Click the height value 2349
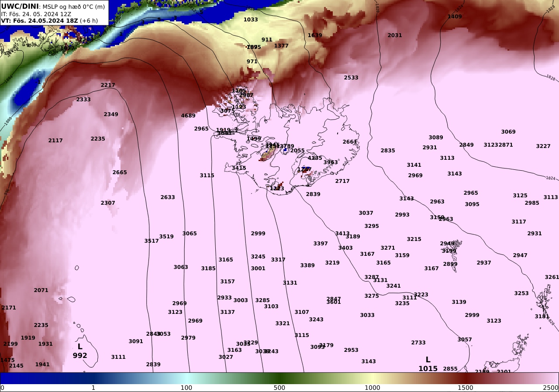559x392 pixels. click(111, 114)
